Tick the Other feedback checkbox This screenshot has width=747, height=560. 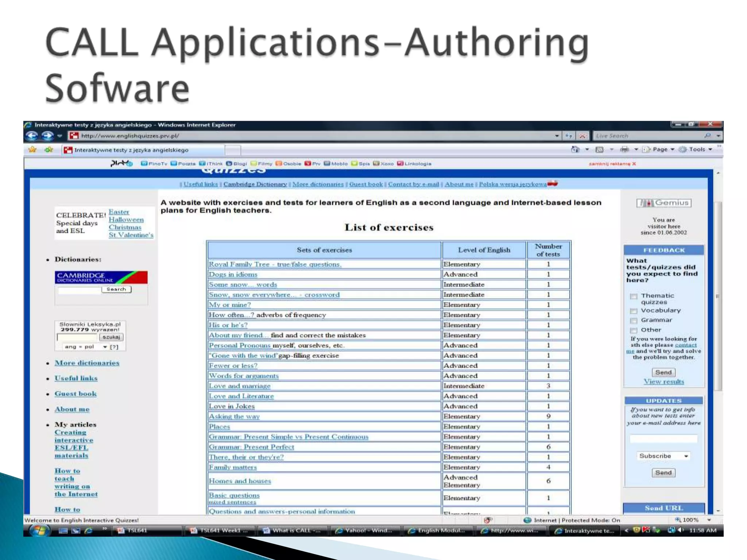pyautogui.click(x=634, y=331)
